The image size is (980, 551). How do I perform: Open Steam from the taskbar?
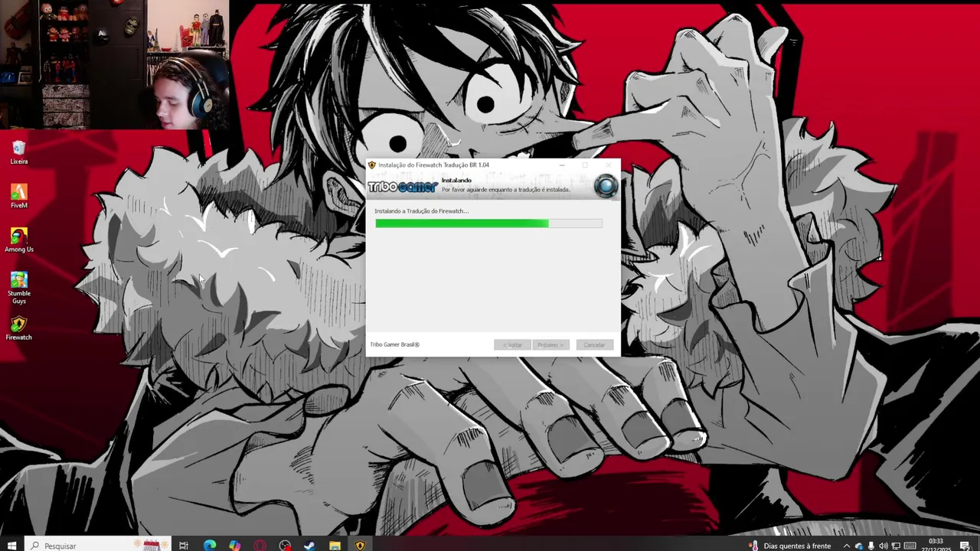click(310, 546)
